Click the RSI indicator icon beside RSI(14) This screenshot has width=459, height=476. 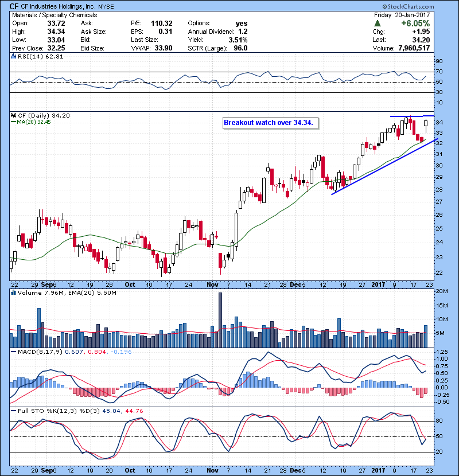(x=13, y=56)
